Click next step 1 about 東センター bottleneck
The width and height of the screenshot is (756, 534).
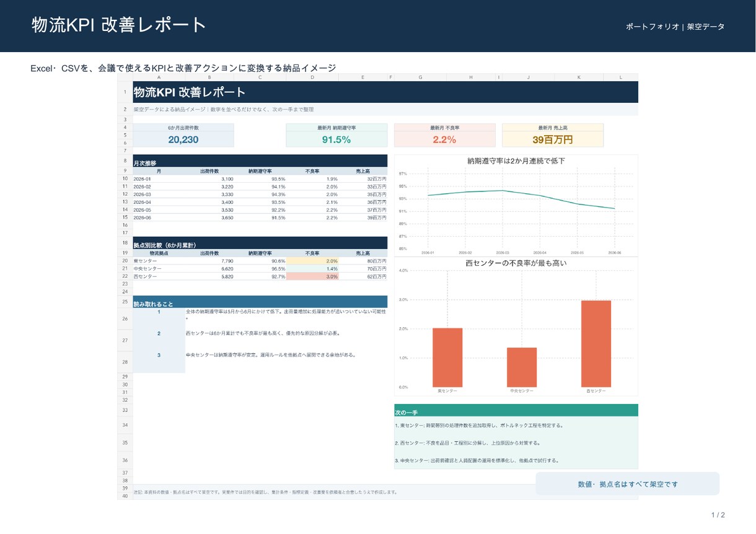pyautogui.click(x=478, y=426)
